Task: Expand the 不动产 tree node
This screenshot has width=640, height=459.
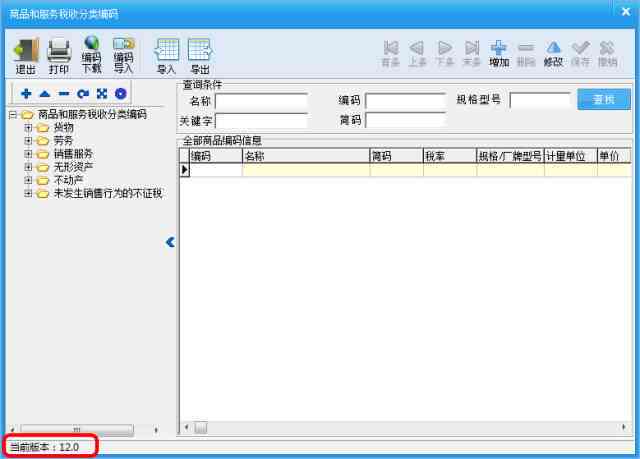Action: (28, 180)
